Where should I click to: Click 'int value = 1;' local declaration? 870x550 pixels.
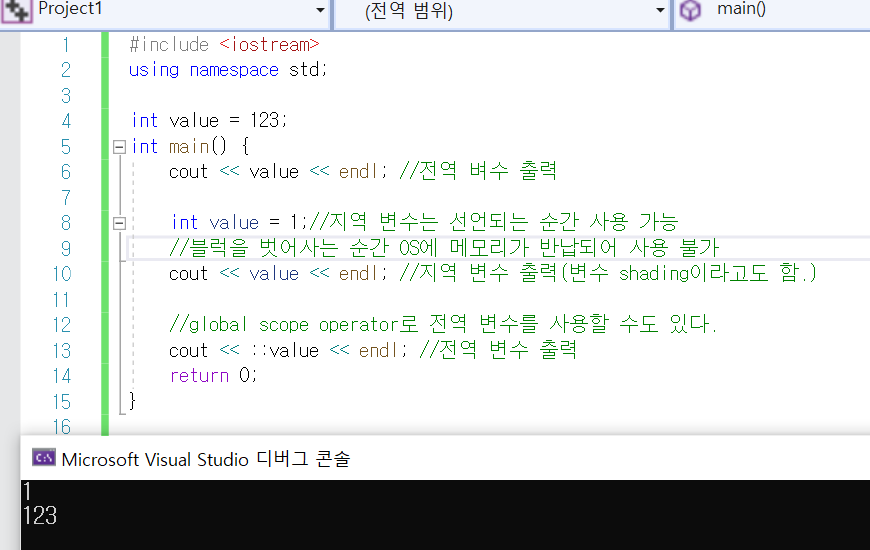tap(239, 223)
